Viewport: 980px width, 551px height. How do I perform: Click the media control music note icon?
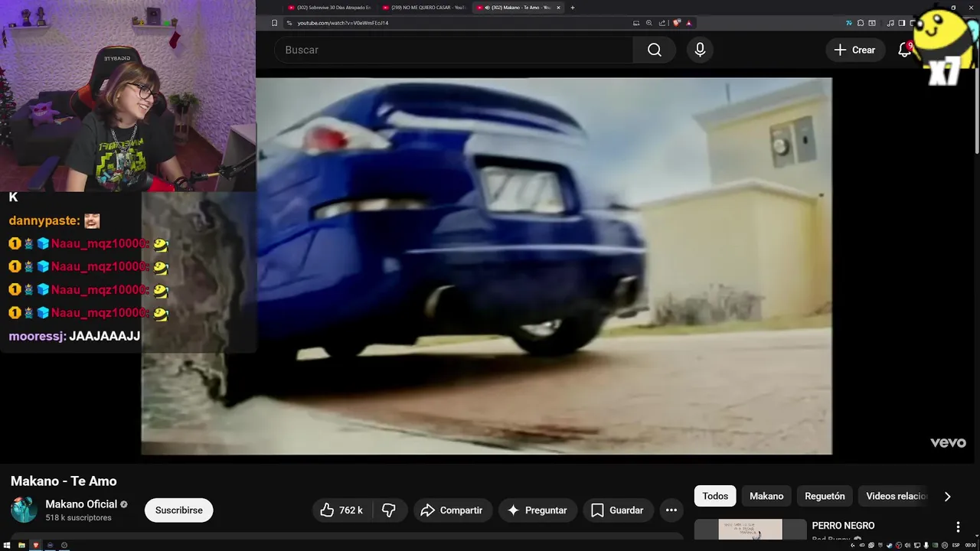point(890,23)
